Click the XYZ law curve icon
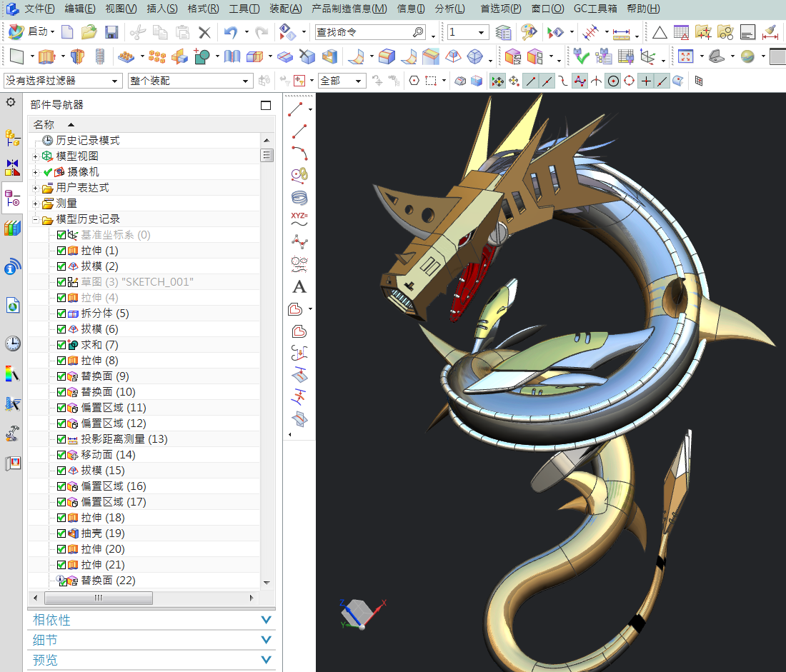786x672 pixels. (x=299, y=219)
